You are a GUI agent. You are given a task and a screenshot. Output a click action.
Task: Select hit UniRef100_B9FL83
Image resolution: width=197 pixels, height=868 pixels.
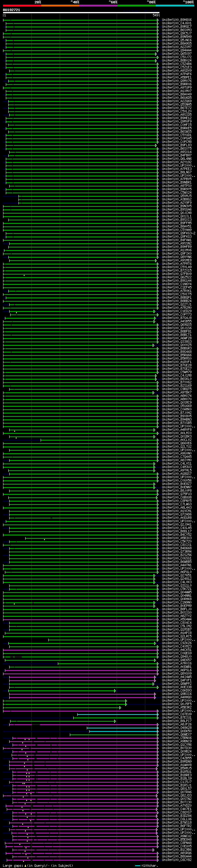(177, 145)
